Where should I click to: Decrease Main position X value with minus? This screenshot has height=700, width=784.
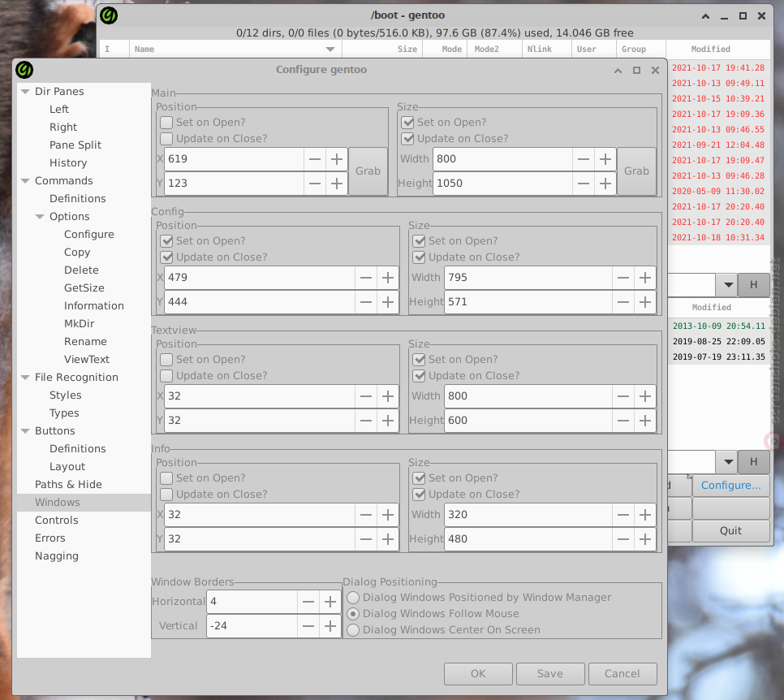pyautogui.click(x=315, y=159)
